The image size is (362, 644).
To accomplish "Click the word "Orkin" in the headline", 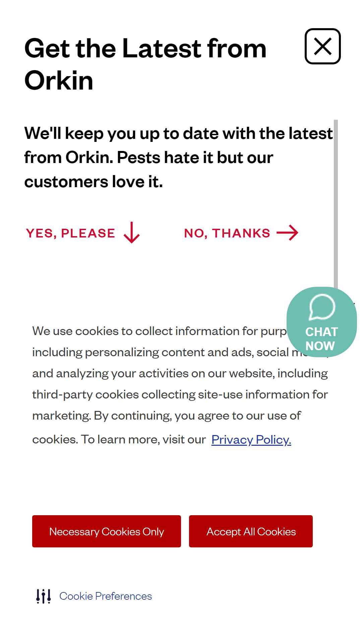I will coord(59,81).
